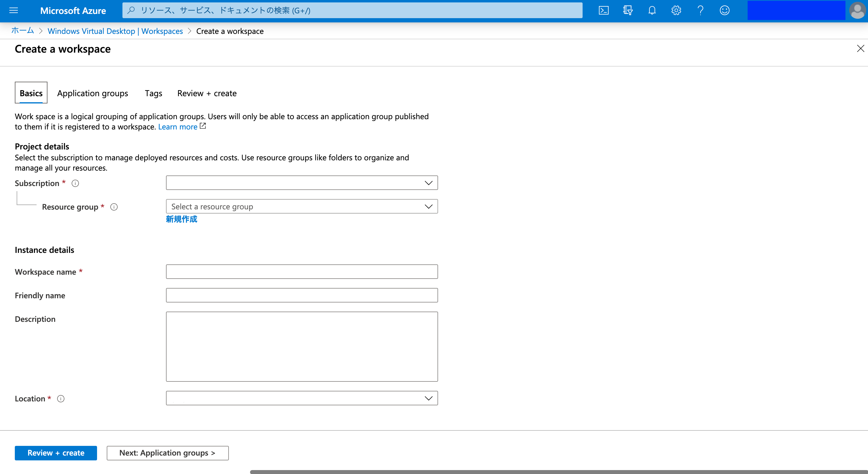Show Resource group info icon
Image resolution: width=868 pixels, height=474 pixels.
(114, 207)
